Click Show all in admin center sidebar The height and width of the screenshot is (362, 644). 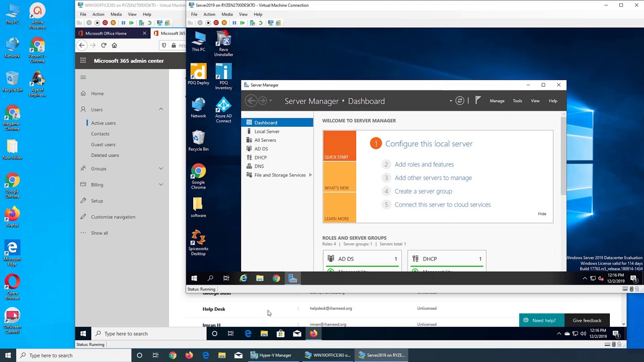click(x=99, y=233)
